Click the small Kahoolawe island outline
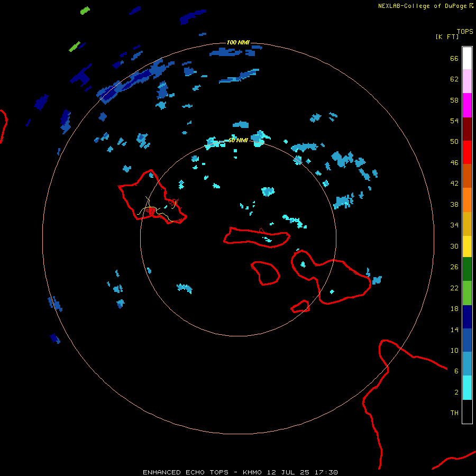 click(300, 306)
